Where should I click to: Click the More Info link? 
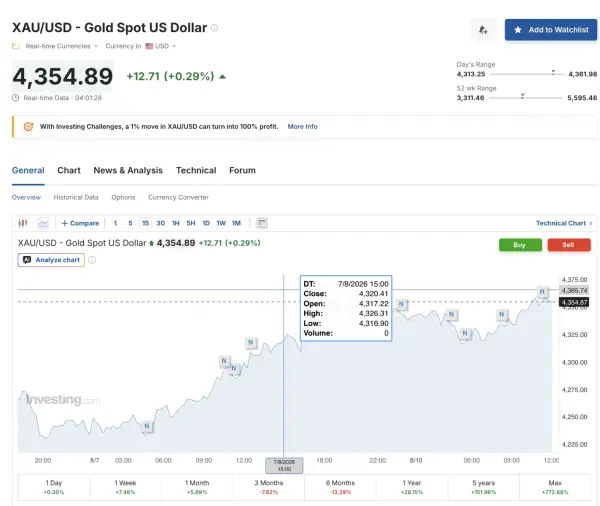(x=302, y=127)
